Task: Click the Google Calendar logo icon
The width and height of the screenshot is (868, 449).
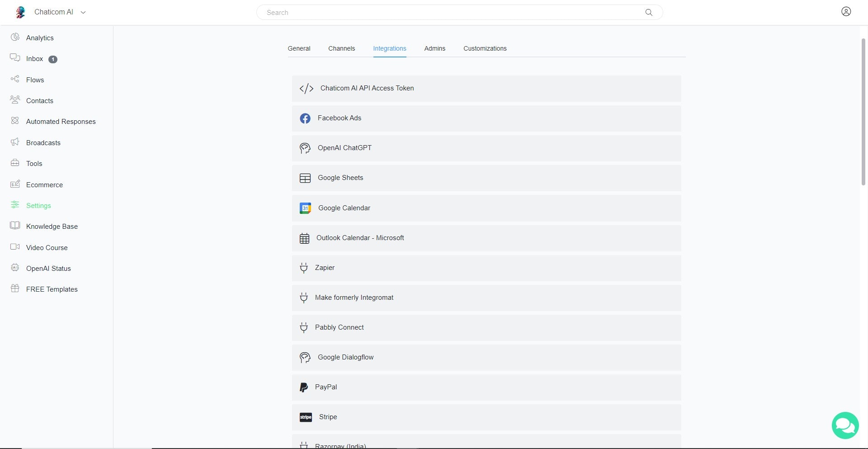Action: 305,208
